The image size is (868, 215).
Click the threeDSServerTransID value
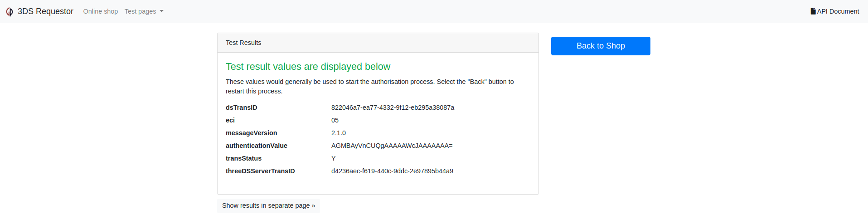pyautogui.click(x=392, y=171)
